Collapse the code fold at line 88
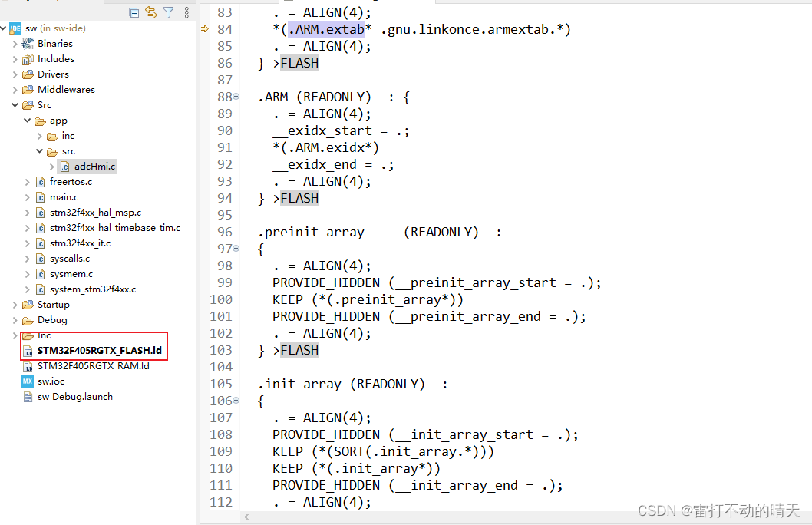Image resolution: width=812 pixels, height=525 pixels. pyautogui.click(x=236, y=96)
